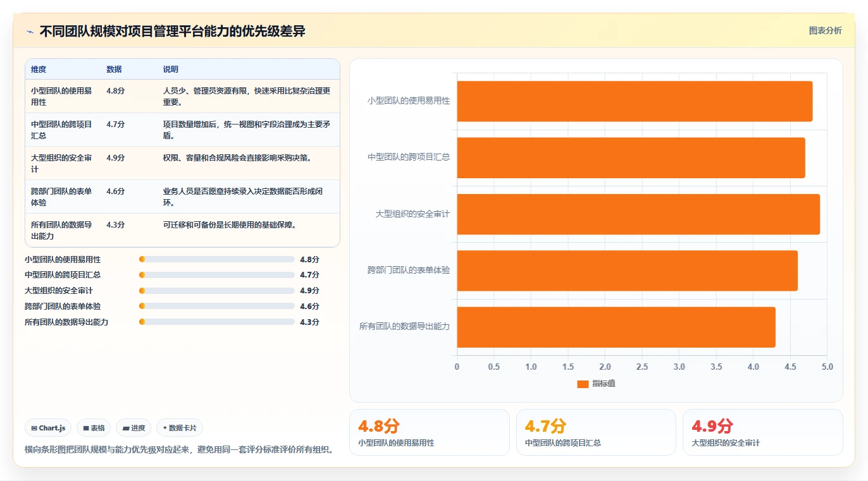Click table cell 所有团队的数据导出能力
The width and height of the screenshot is (868, 481).
62,230
